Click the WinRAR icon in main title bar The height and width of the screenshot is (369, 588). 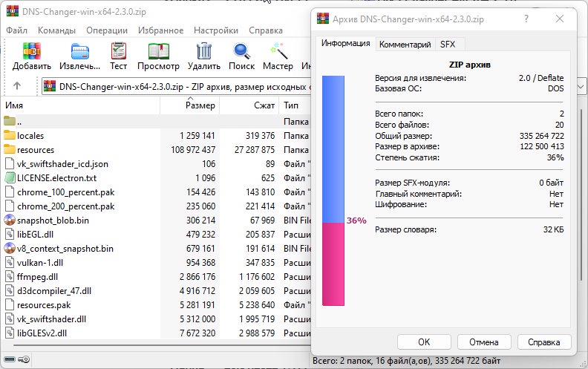[13, 11]
